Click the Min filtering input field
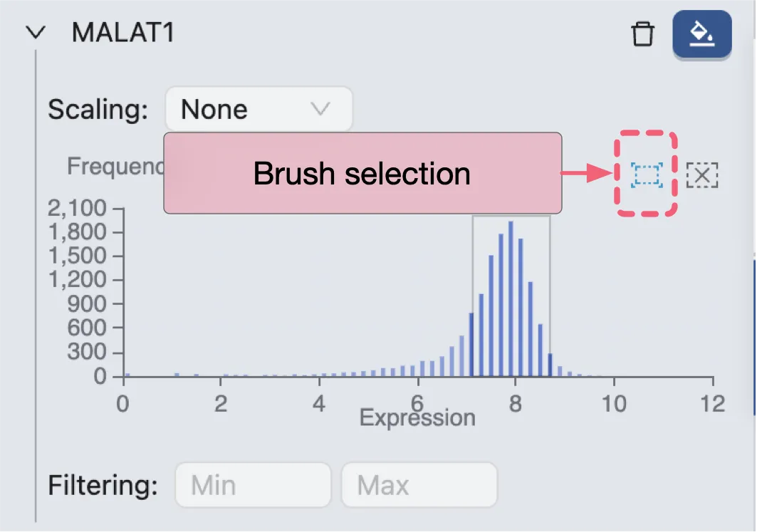Screen dimensions: 757x532 252,484
